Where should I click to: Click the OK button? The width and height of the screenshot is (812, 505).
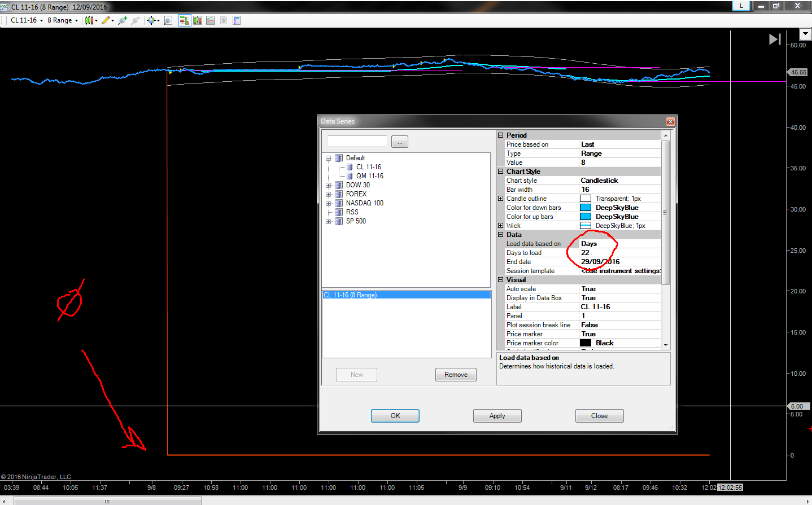(395, 416)
